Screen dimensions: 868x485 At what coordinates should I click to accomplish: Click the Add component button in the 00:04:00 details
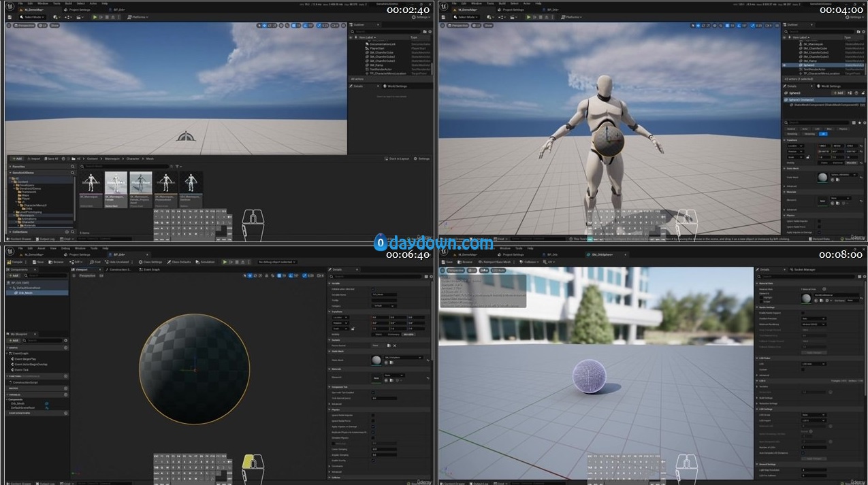839,93
